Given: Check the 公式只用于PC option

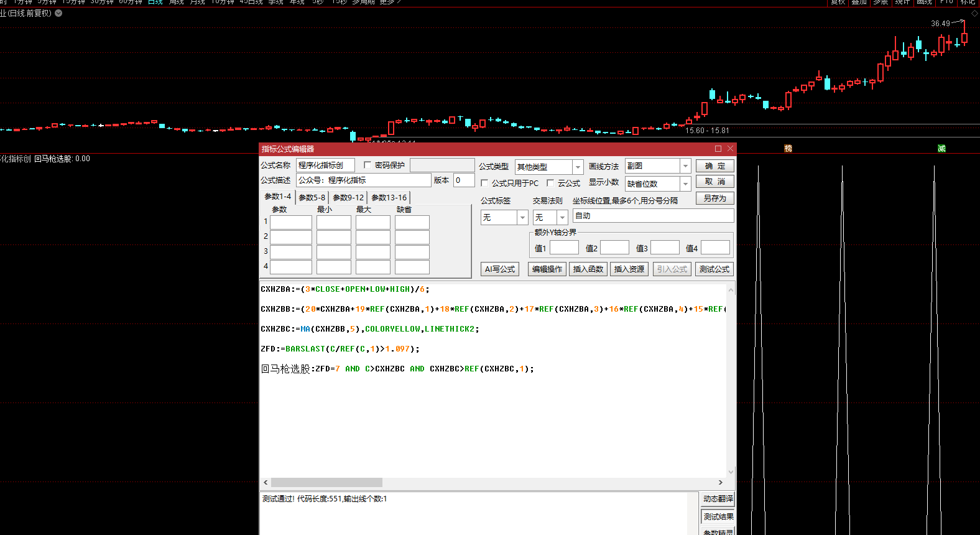Looking at the screenshot, I should click(484, 184).
